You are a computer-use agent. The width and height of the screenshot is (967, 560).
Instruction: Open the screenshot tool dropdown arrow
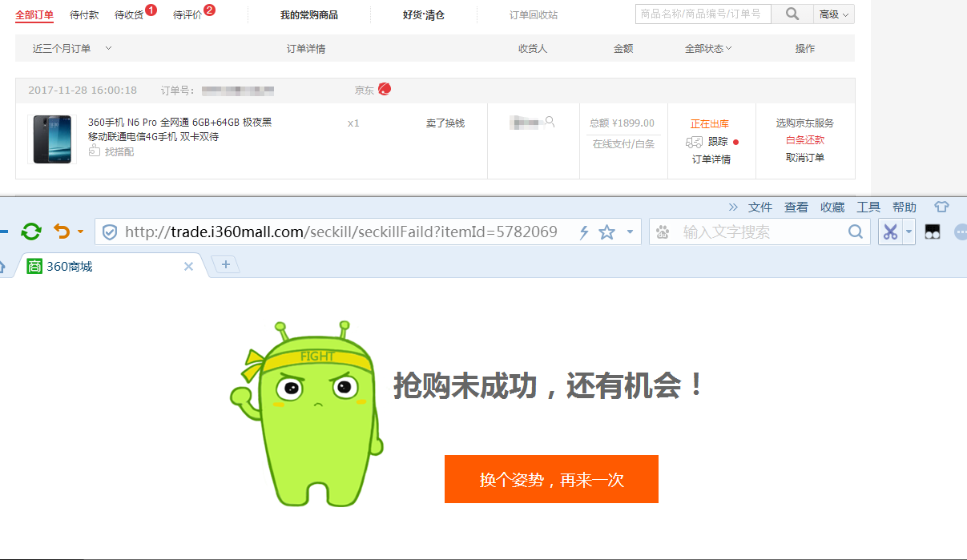[x=909, y=232]
